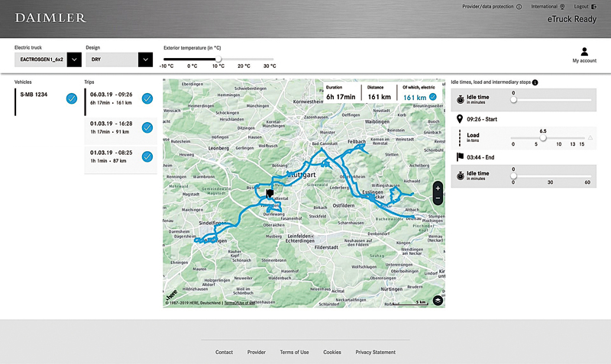Click the info icon beside Idle times heading
Image resolution: width=611 pixels, height=364 pixels.
pos(535,82)
